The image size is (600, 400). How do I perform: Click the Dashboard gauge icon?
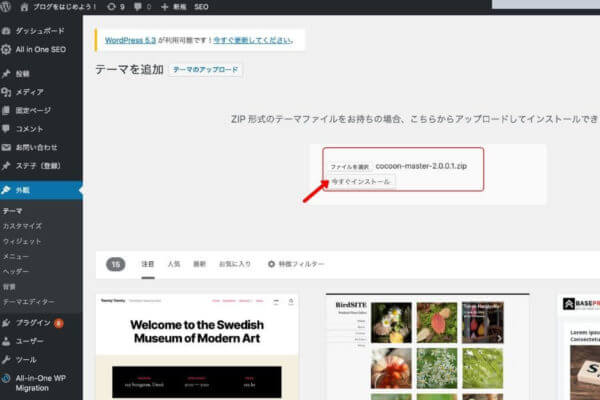(6, 31)
